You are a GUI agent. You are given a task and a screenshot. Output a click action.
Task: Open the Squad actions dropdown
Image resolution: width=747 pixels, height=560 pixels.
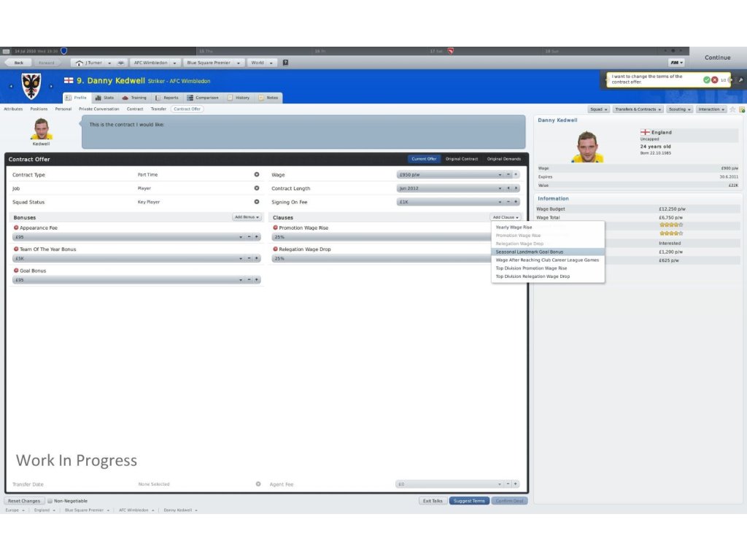click(598, 109)
